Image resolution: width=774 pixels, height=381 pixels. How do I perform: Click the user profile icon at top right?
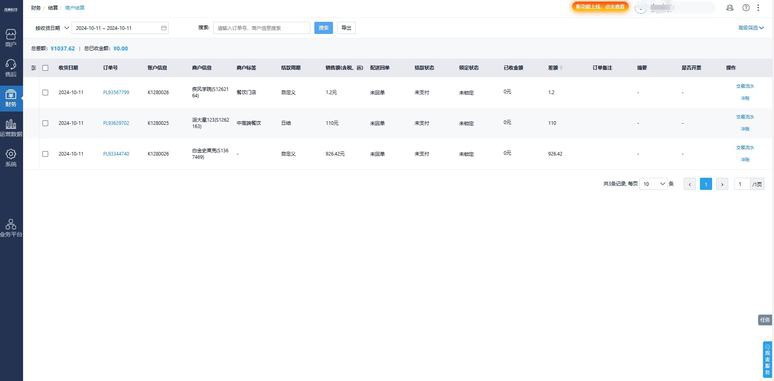click(730, 8)
